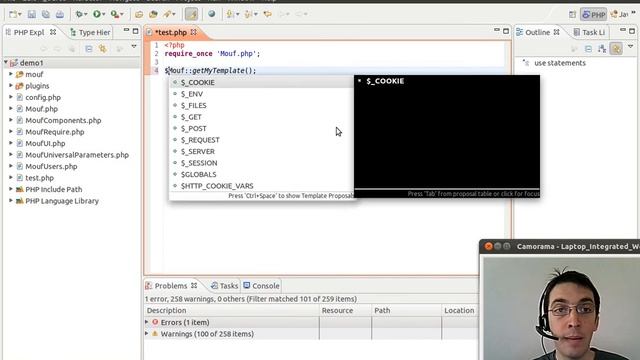Sort the Outline alphabetically
This screenshot has width=640, height=360.
click(602, 49)
